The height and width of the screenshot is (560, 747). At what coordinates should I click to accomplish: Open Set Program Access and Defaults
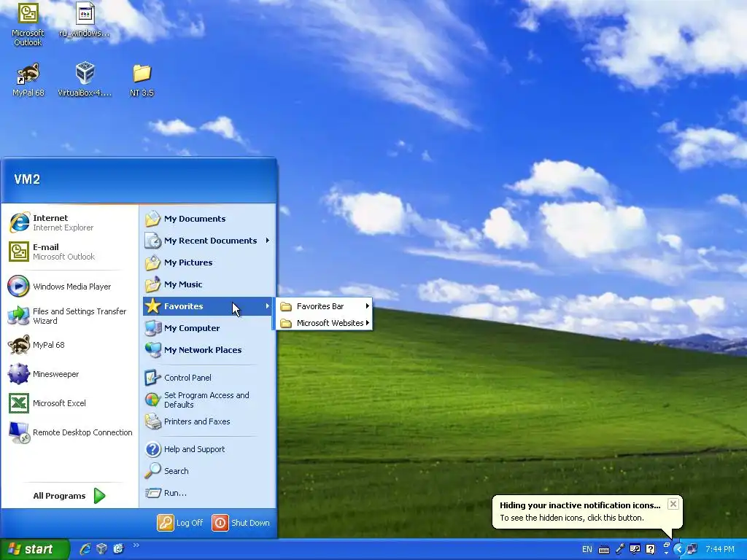[x=208, y=400]
